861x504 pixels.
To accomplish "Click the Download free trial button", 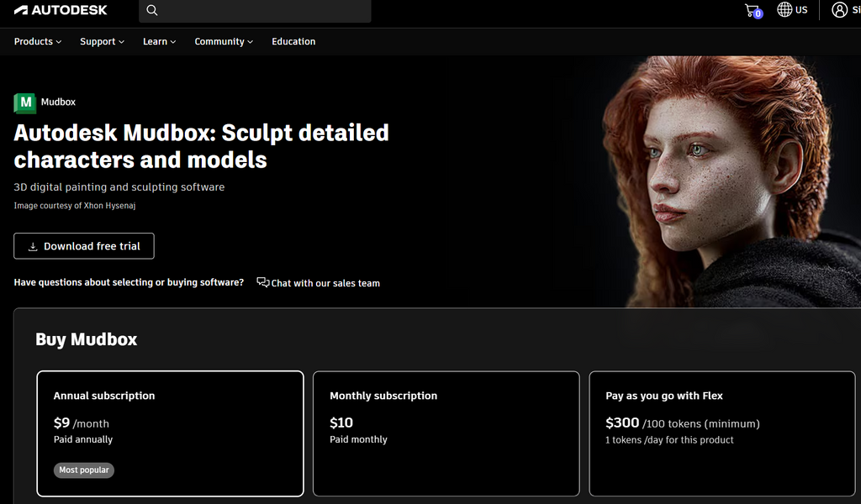I will point(83,245).
